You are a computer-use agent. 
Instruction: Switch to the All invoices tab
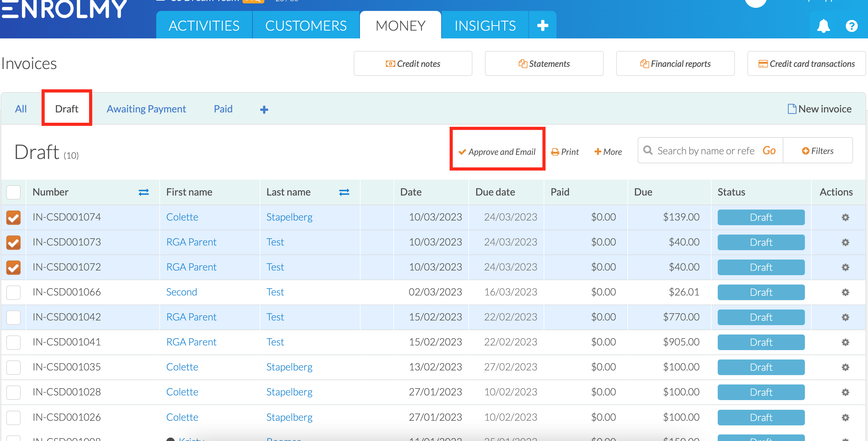click(21, 109)
